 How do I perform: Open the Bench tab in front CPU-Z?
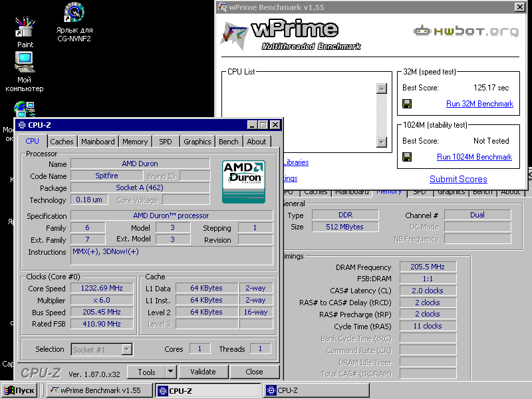228,142
